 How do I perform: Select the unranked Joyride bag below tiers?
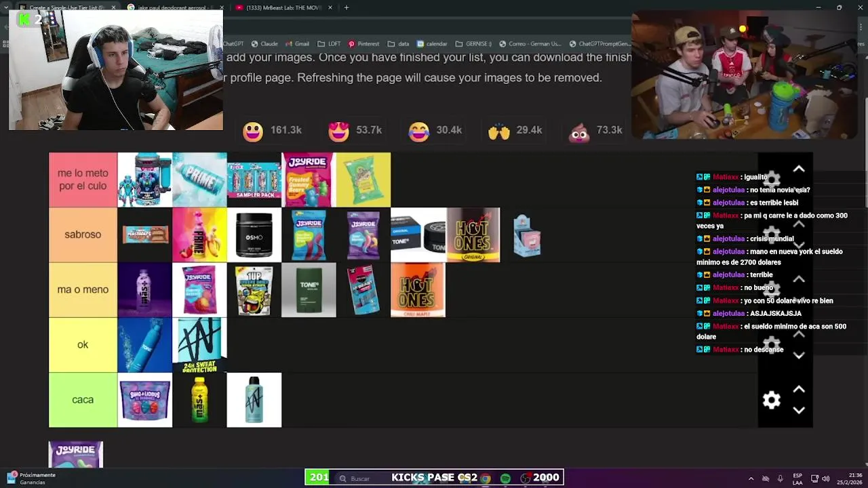75,455
